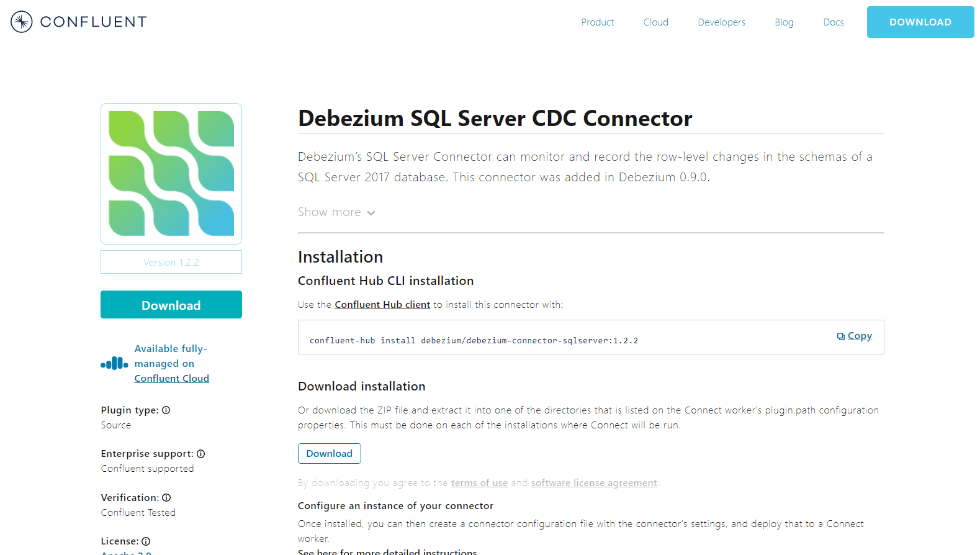The width and height of the screenshot is (980, 555).
Task: Open the Confluent Hub client link
Action: tap(382, 305)
